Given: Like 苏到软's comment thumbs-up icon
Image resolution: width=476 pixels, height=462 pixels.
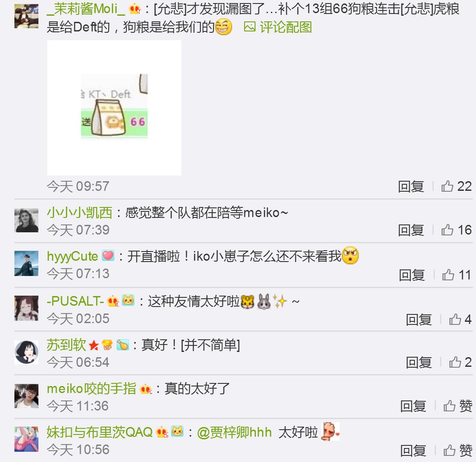Looking at the screenshot, I should (455, 362).
